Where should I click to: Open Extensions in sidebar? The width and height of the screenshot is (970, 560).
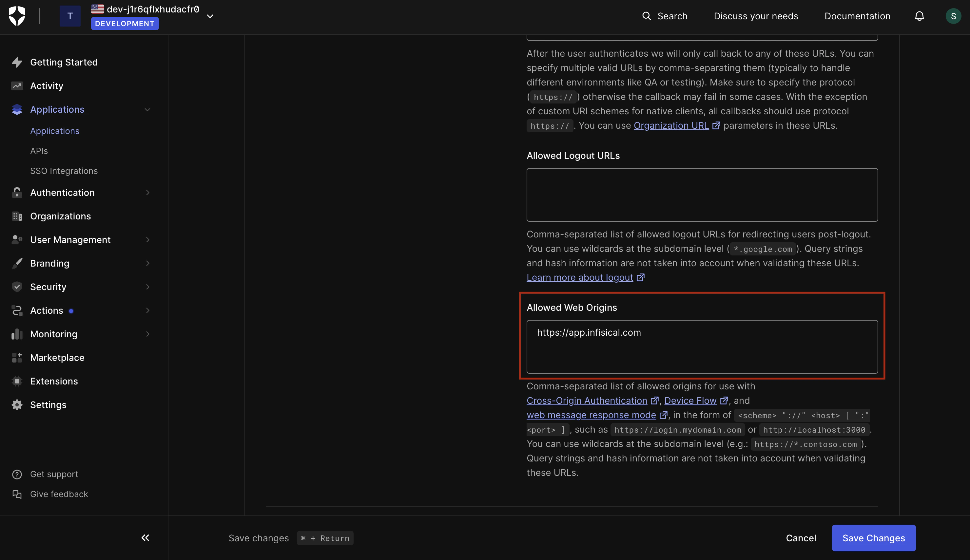coord(54,381)
